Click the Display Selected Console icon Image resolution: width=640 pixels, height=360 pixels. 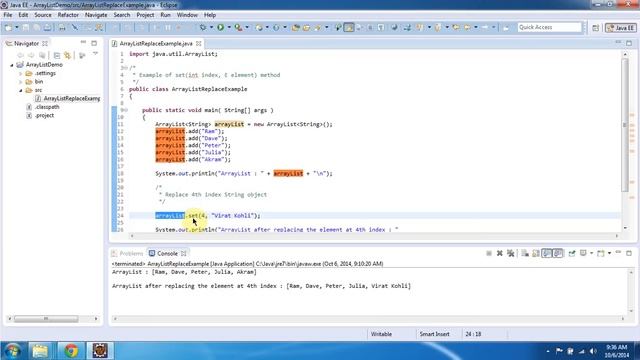pyautogui.click(x=583, y=253)
